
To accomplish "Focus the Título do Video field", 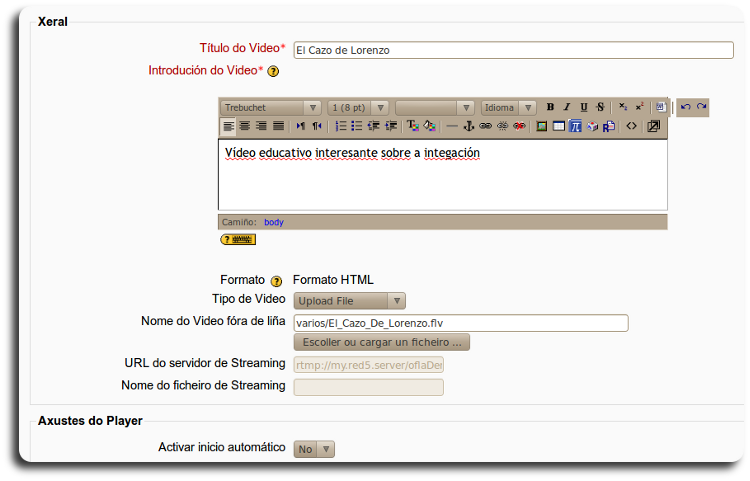I will pos(513,50).
